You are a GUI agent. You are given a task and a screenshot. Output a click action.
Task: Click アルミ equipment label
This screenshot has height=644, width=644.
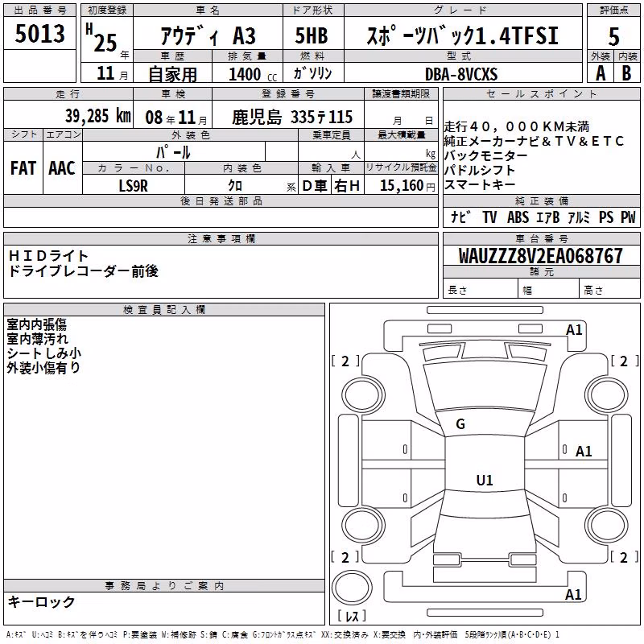(x=578, y=217)
